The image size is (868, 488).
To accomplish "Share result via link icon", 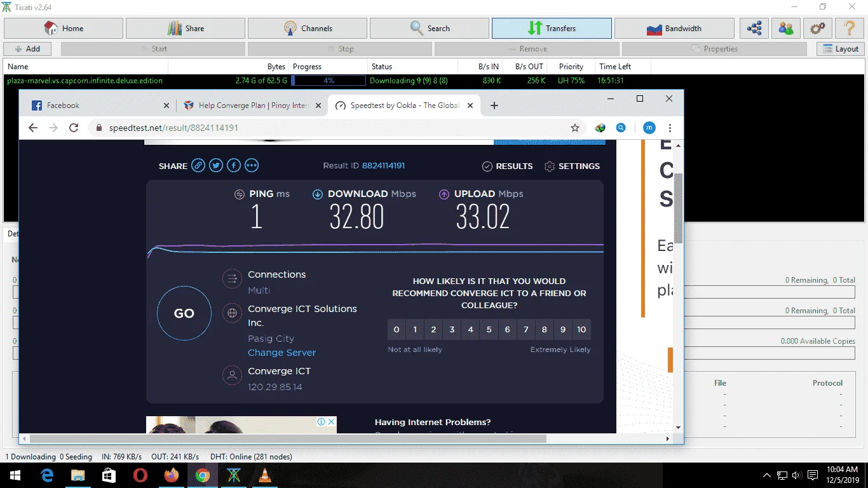I will click(x=199, y=166).
